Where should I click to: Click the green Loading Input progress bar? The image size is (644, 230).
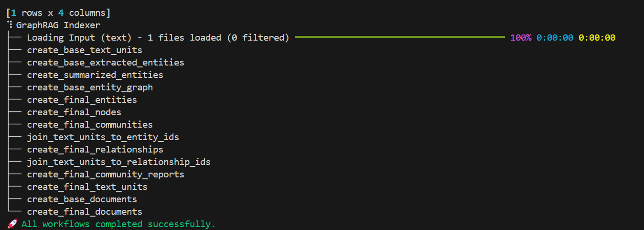click(399, 37)
